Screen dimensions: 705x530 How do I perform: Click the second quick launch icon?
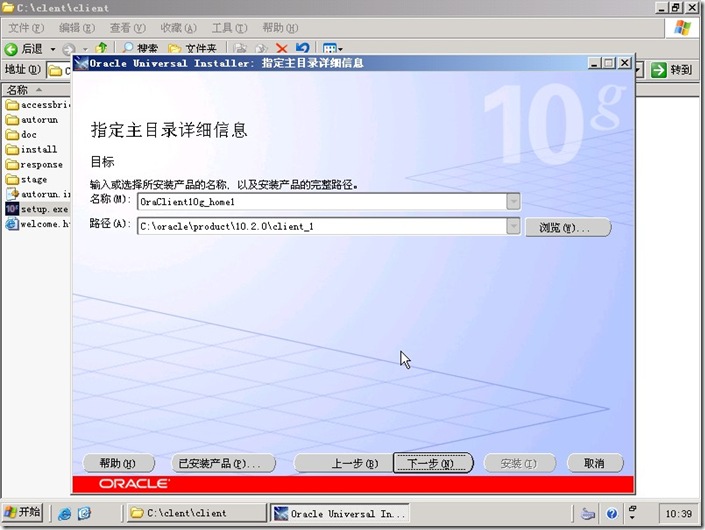click(x=85, y=513)
